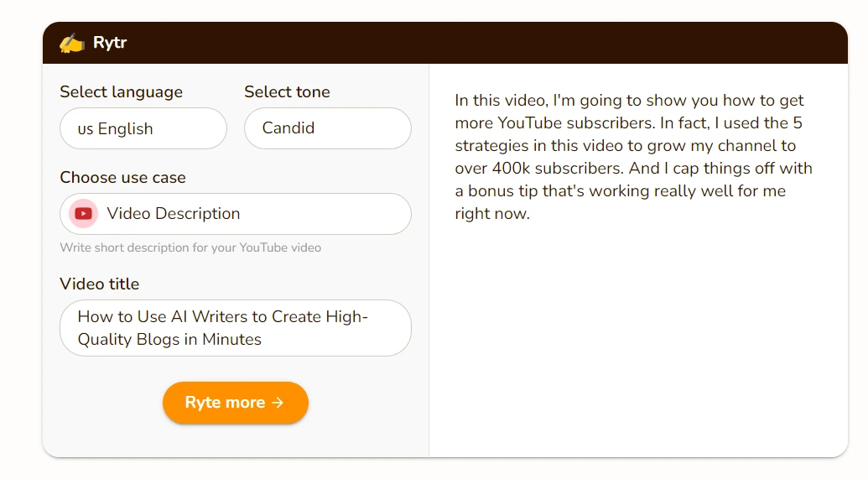Click the "Video title" label
Image resolution: width=868 pixels, height=479 pixels.
tap(99, 284)
